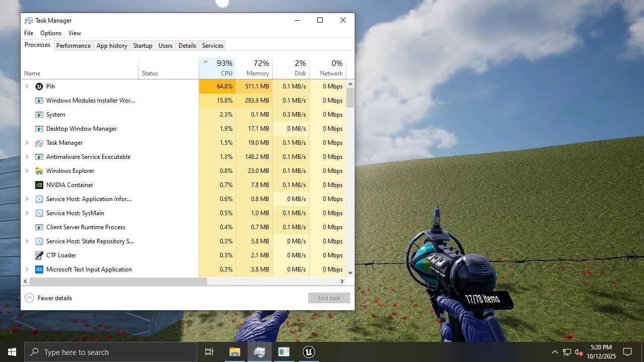
Task: Click the vertical scrollbar thumb in process list
Action: pyautogui.click(x=351, y=98)
